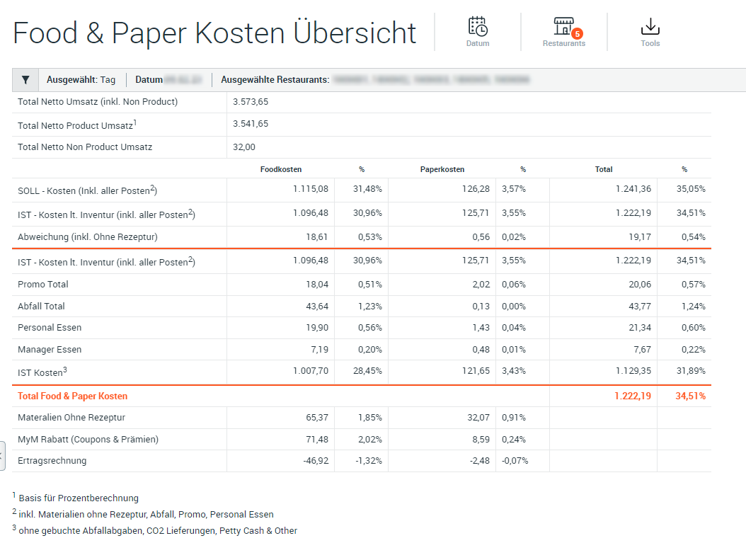Screen dimensions: 746x560
Task: Select the 'Personal Essen' row label
Action: click(50, 328)
